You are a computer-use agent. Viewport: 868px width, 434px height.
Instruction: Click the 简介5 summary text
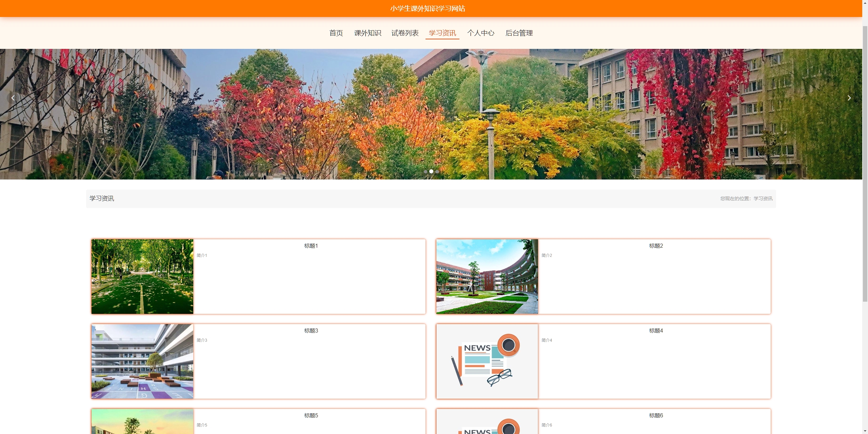pos(202,425)
